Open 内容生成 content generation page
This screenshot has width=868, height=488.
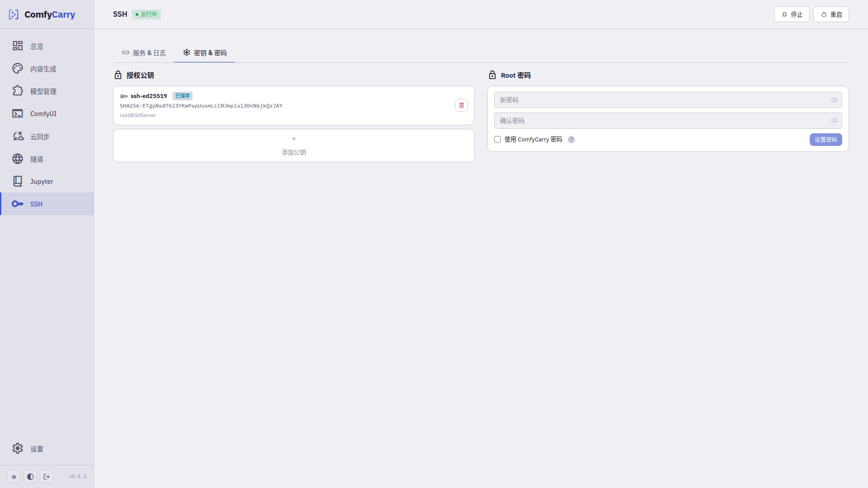(47, 69)
